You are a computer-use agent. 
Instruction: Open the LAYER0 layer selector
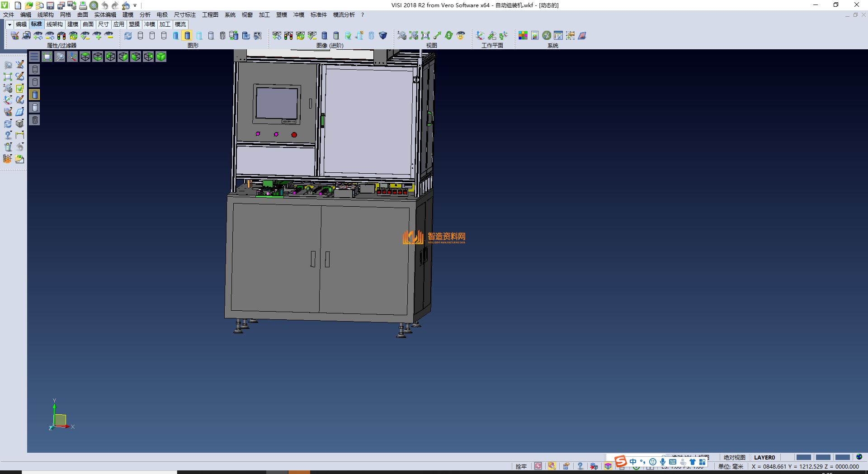point(764,457)
